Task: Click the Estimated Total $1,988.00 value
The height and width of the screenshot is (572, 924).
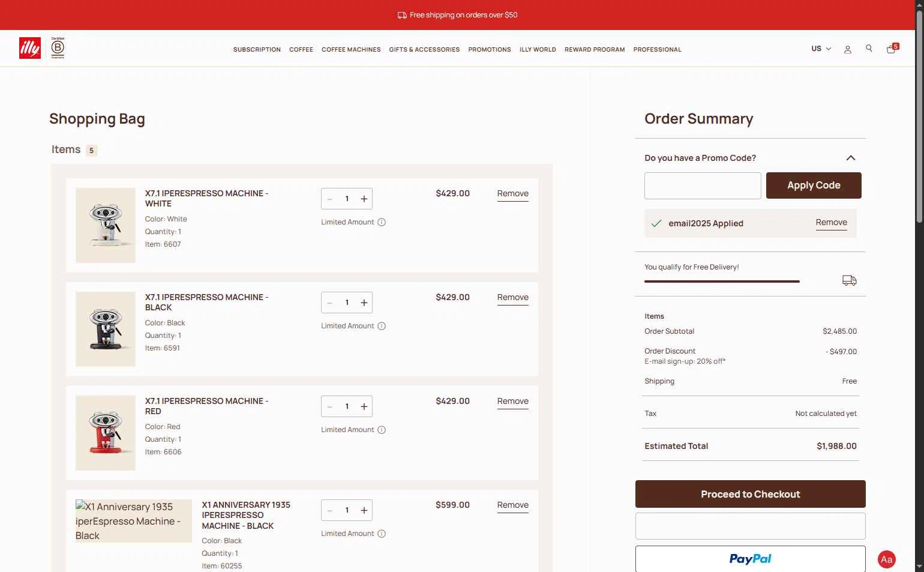Action: click(836, 446)
